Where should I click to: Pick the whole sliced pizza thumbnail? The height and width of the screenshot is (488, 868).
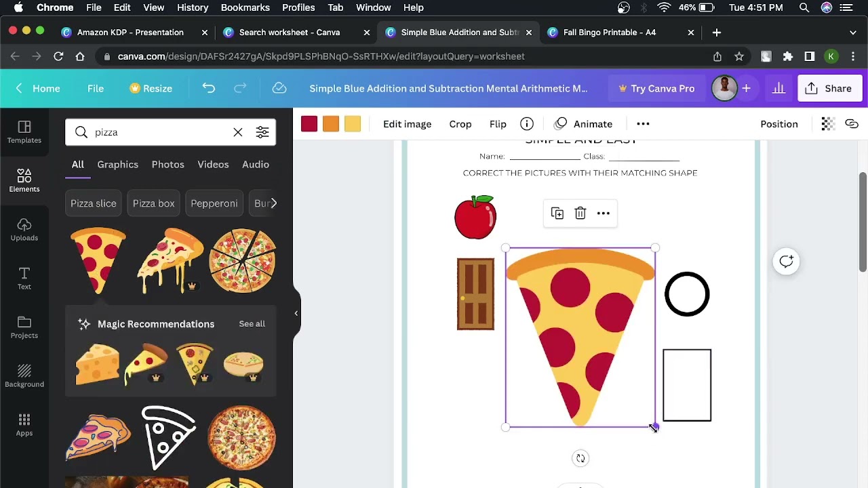tap(243, 261)
